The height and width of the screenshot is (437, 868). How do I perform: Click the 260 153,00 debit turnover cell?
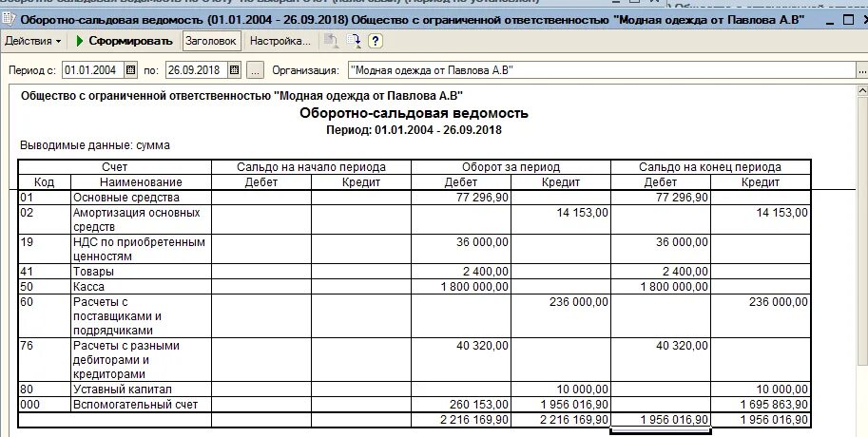[460, 405]
